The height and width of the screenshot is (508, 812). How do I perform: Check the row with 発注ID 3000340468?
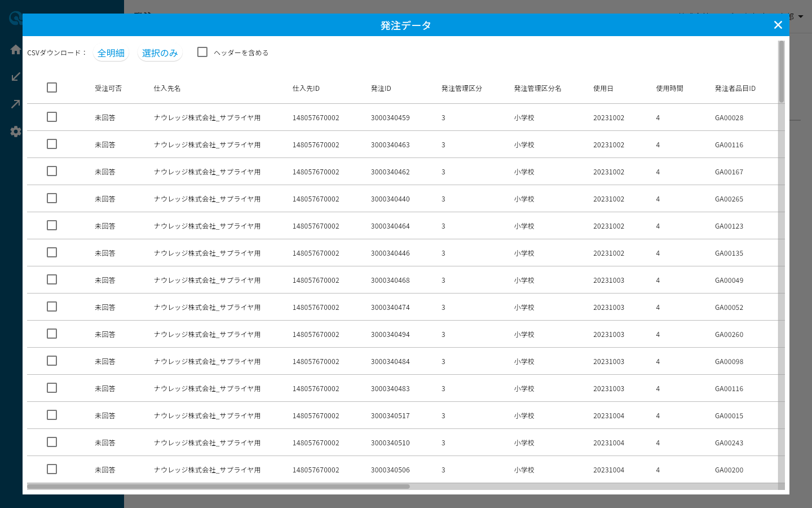coord(52,279)
